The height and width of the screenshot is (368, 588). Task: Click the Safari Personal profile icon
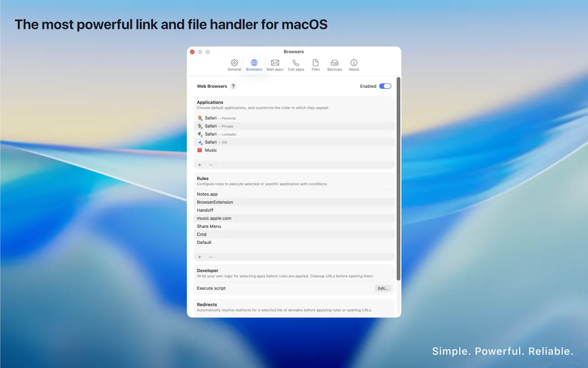tap(200, 118)
